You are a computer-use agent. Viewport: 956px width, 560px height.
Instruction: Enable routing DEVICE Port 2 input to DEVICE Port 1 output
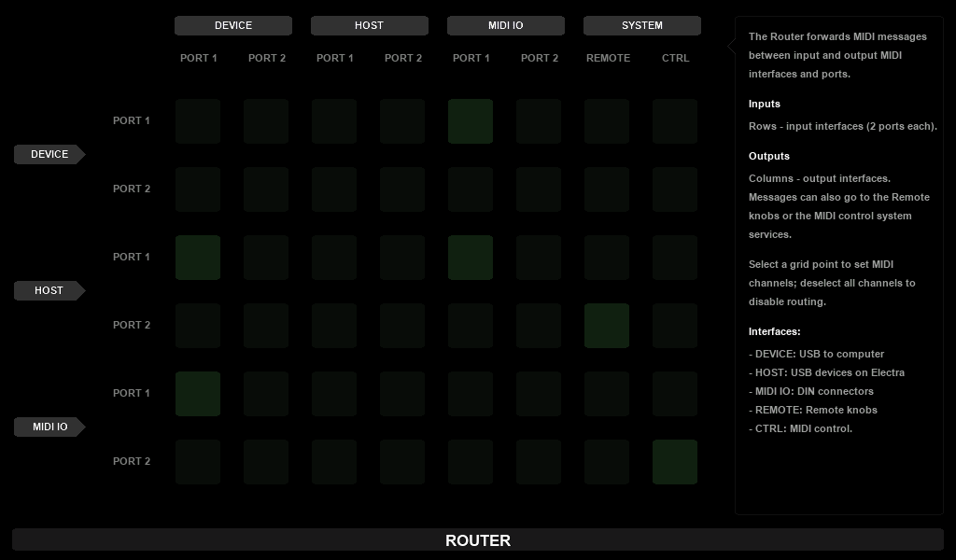click(198, 189)
